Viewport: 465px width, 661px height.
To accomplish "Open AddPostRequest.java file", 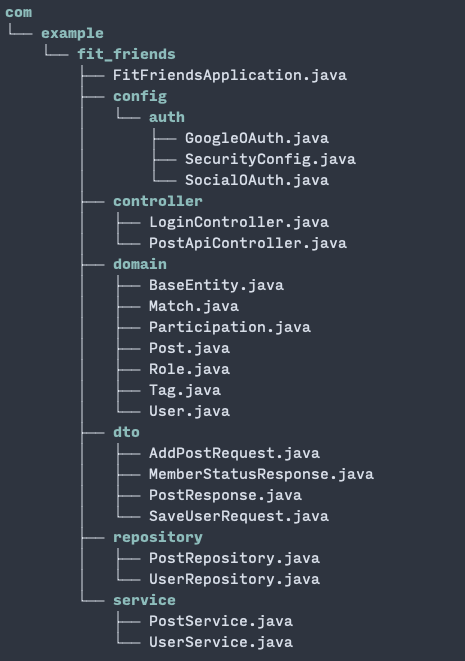I will tap(234, 453).
